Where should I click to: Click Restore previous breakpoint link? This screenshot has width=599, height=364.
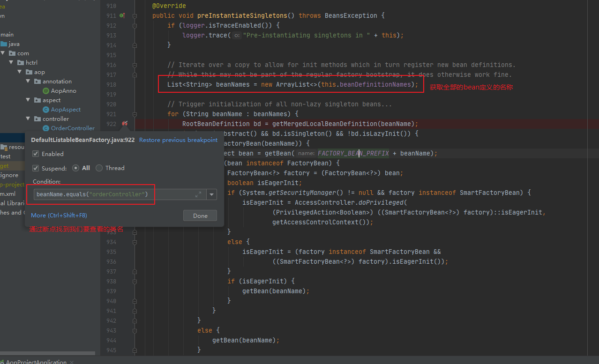pyautogui.click(x=178, y=140)
